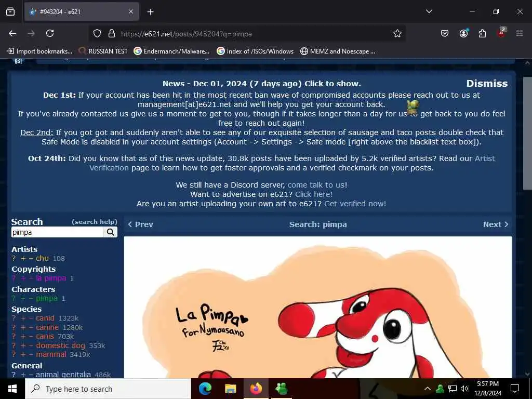The height and width of the screenshot is (399, 532).
Task: Open Import bookmarks bookmark
Action: point(39,51)
